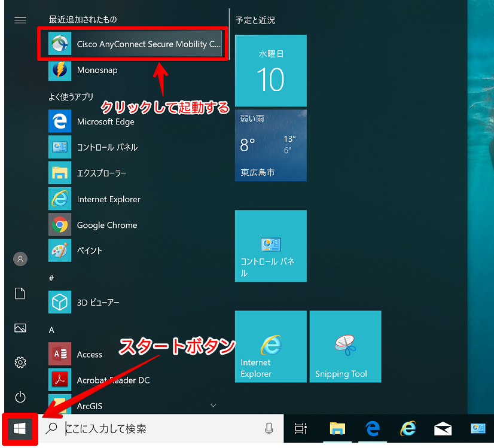494x448 pixels.
Task: Open the Pictures icon in the sidebar
Action: (x=20, y=328)
